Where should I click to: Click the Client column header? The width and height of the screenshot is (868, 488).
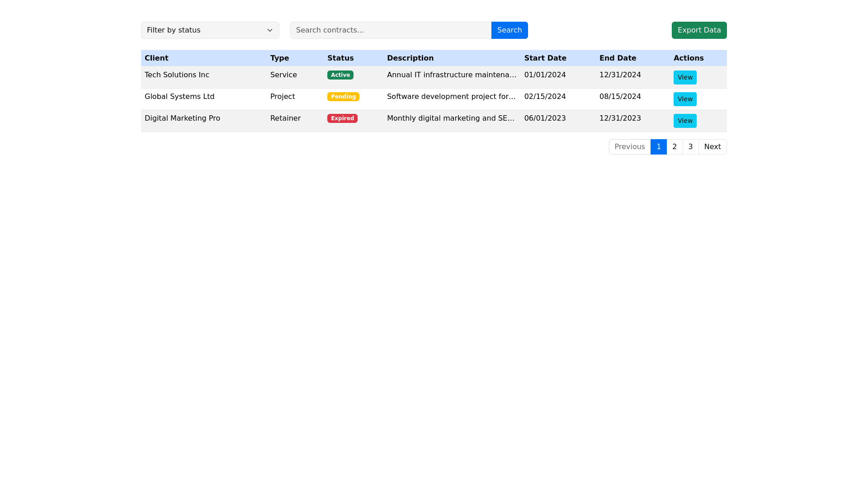156,58
